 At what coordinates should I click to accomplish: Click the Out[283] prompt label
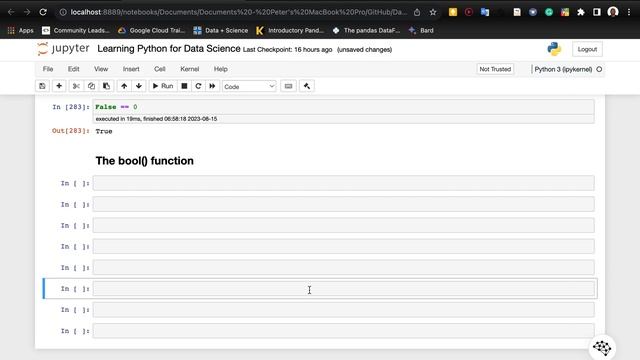pos(71,131)
